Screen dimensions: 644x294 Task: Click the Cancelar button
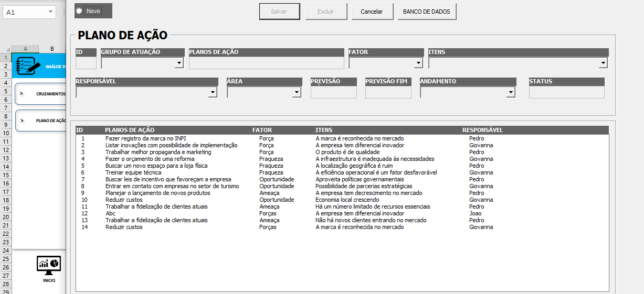click(372, 12)
